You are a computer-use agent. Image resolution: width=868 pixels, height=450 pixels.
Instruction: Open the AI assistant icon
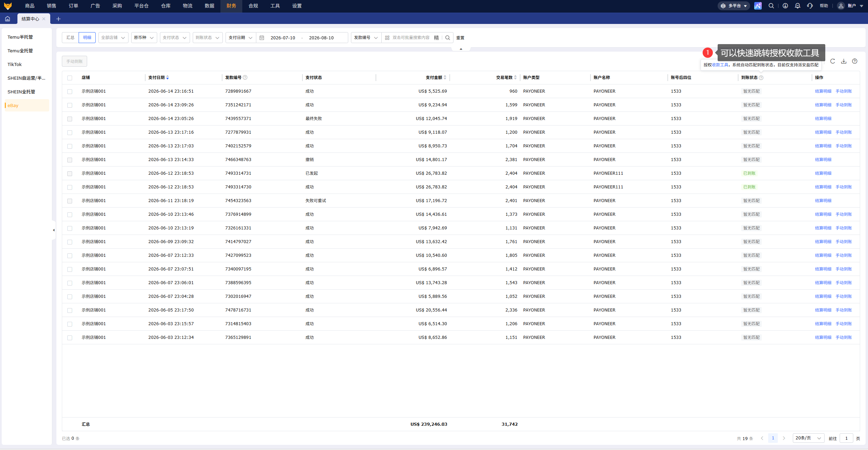pyautogui.click(x=758, y=6)
